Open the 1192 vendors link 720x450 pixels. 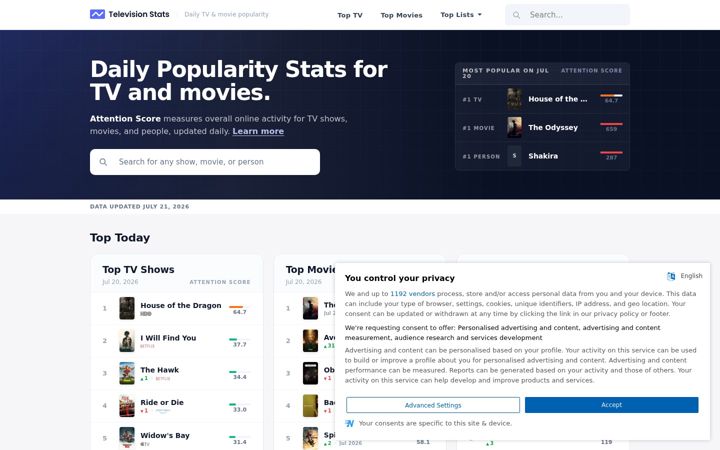pyautogui.click(x=412, y=293)
